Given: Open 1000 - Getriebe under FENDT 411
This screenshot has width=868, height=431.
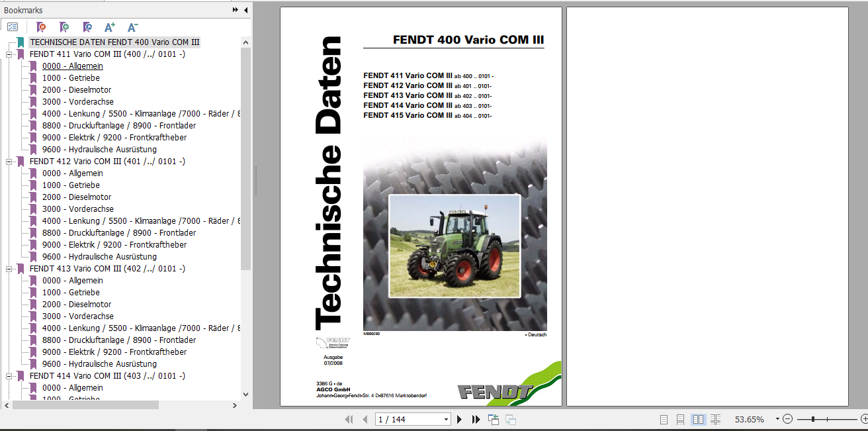Looking at the screenshot, I should click(x=71, y=78).
